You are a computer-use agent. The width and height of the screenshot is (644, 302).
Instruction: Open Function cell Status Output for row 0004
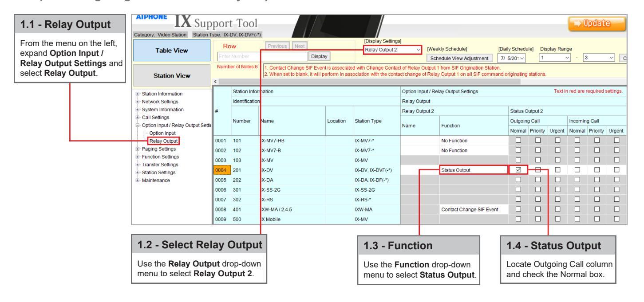tap(474, 170)
